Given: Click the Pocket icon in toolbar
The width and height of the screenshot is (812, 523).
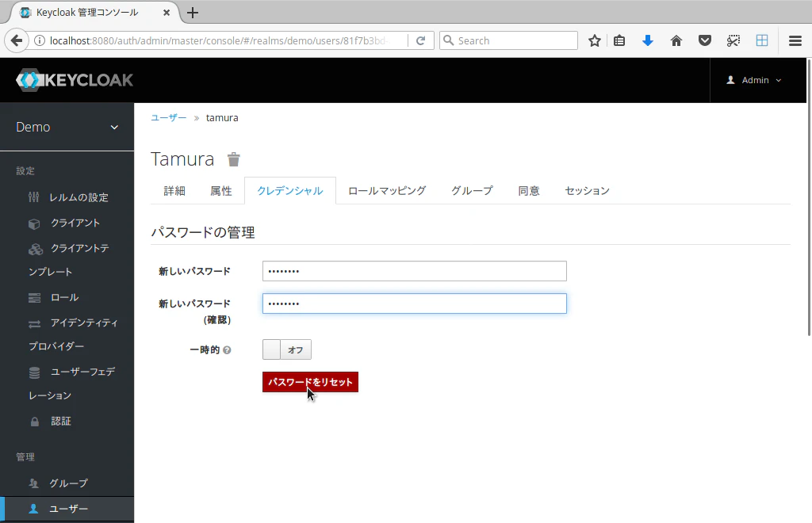Looking at the screenshot, I should [705, 40].
